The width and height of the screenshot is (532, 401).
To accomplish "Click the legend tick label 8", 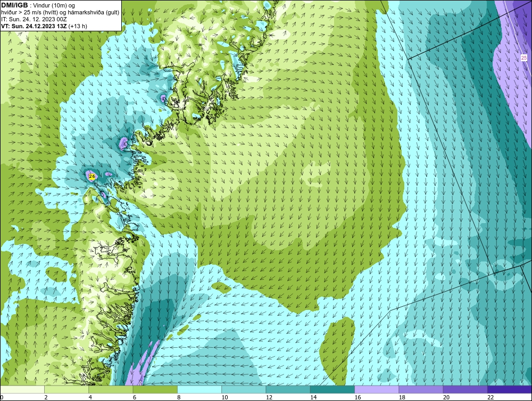I will point(179,397).
